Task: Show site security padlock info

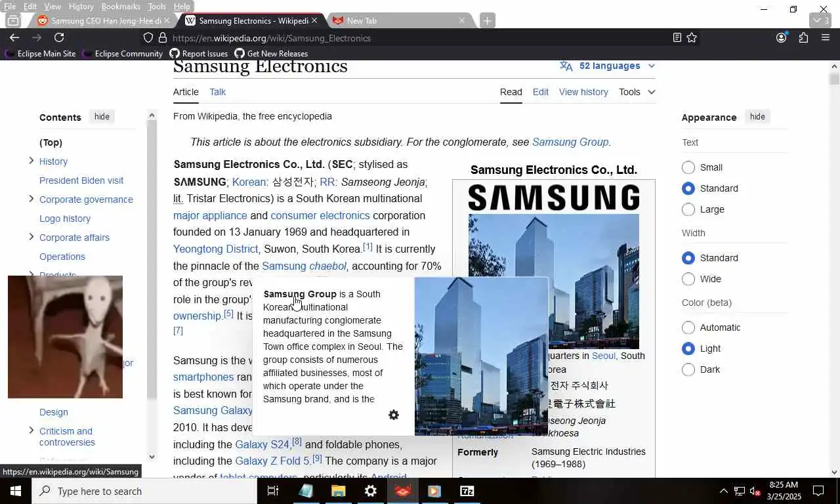Action: [163, 38]
